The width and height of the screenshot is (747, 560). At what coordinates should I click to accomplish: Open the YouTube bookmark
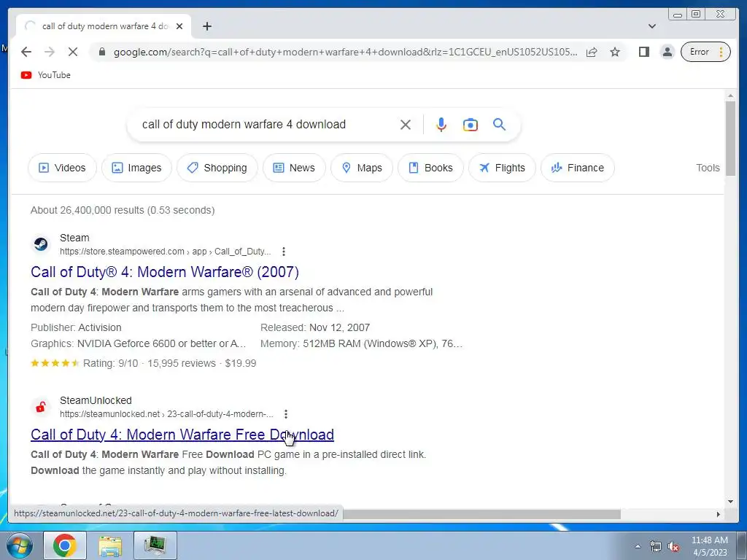tap(46, 75)
